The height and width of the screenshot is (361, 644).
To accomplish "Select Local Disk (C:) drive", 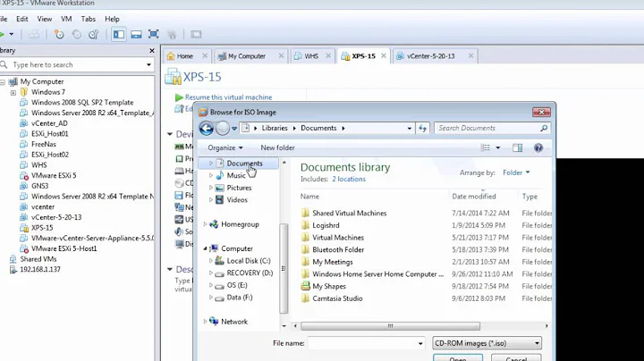I will 248,261.
